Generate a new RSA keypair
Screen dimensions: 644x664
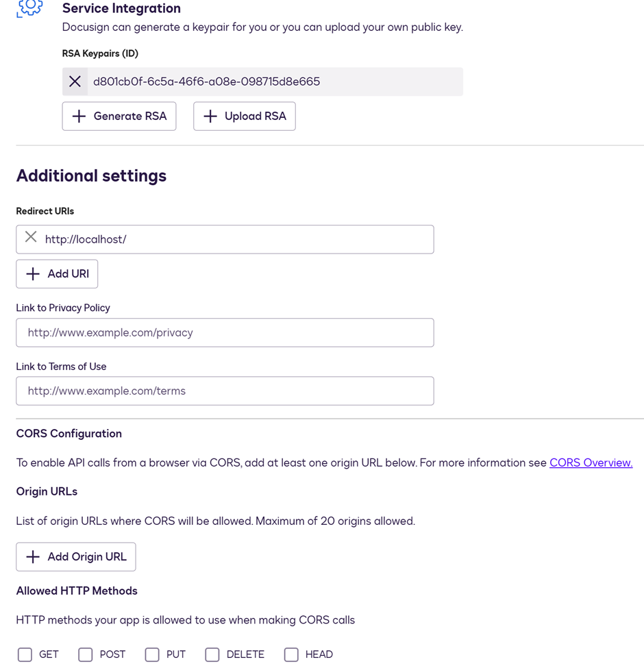coord(119,116)
